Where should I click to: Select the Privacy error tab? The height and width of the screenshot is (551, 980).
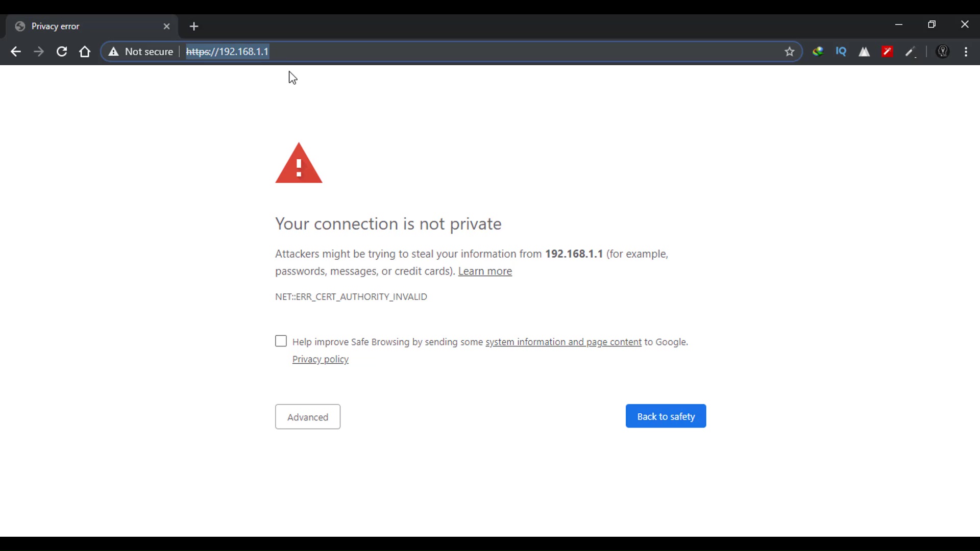point(87,26)
